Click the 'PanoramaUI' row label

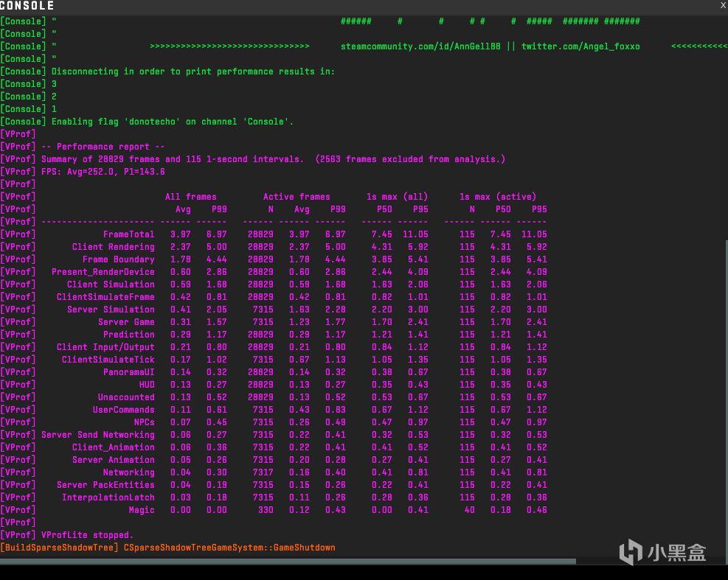tap(128, 372)
